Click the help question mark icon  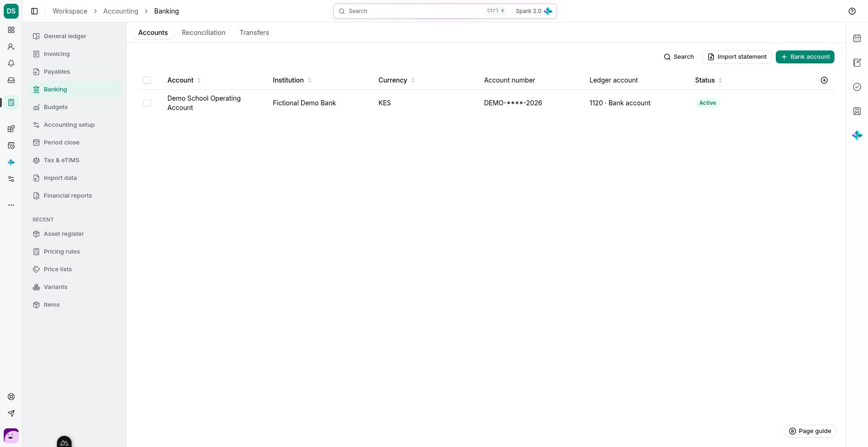pyautogui.click(x=852, y=11)
